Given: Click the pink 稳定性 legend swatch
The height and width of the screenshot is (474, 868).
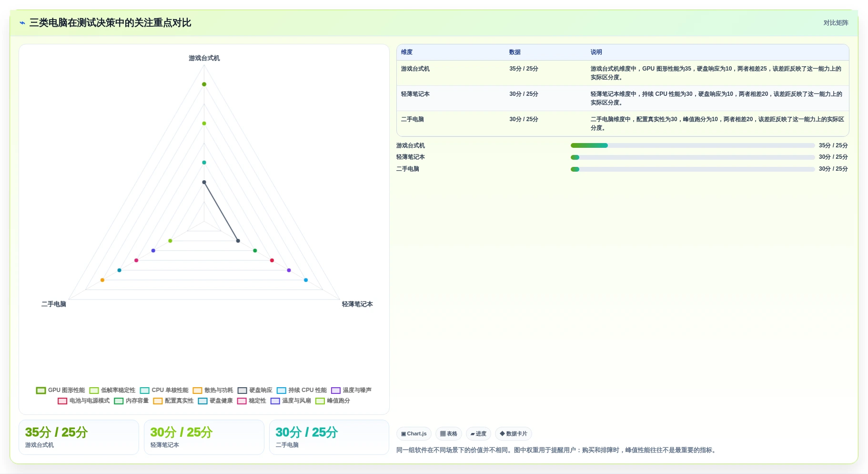Looking at the screenshot, I should (x=242, y=401).
